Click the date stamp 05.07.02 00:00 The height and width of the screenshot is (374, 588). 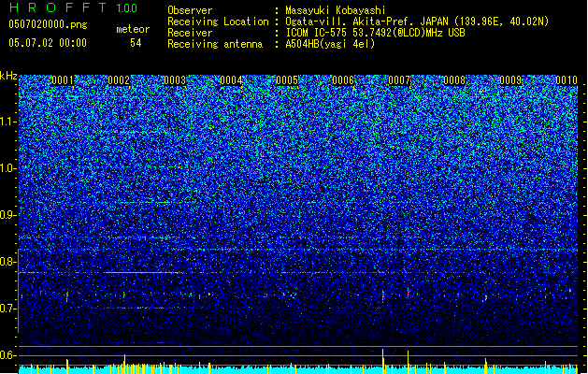[48, 43]
